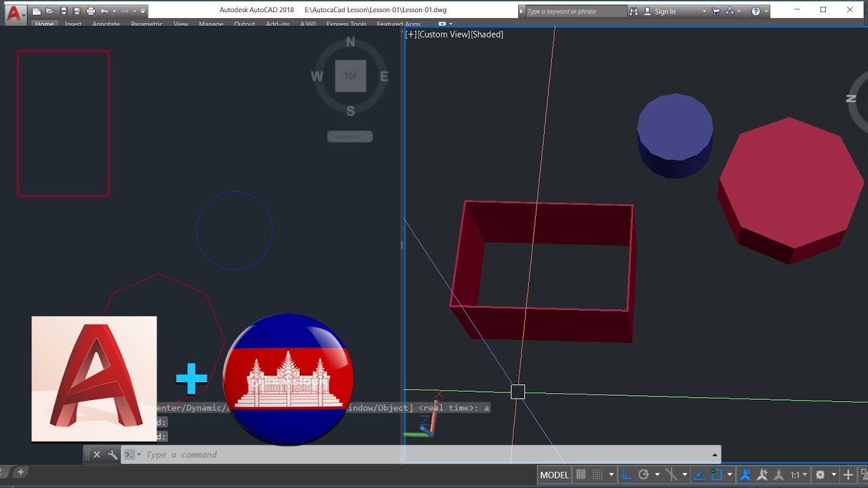Screen dimensions: 868x488
Task: Click the Save As icon
Action: point(77,11)
